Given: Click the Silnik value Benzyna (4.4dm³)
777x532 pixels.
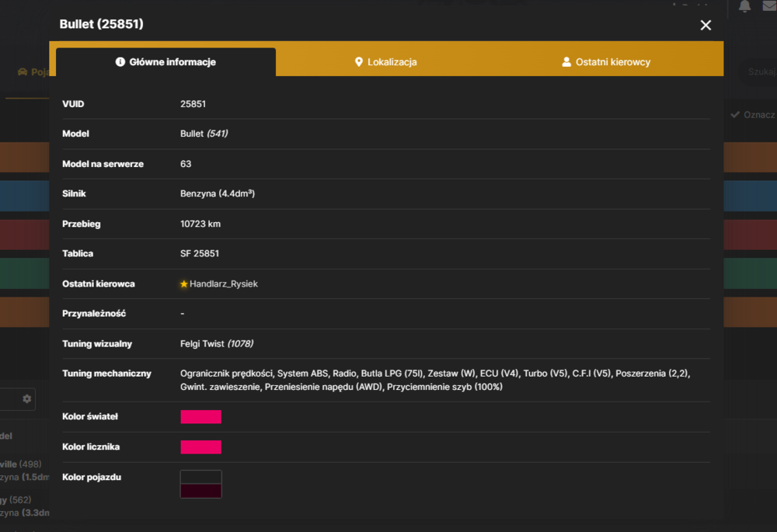Looking at the screenshot, I should [x=218, y=193].
